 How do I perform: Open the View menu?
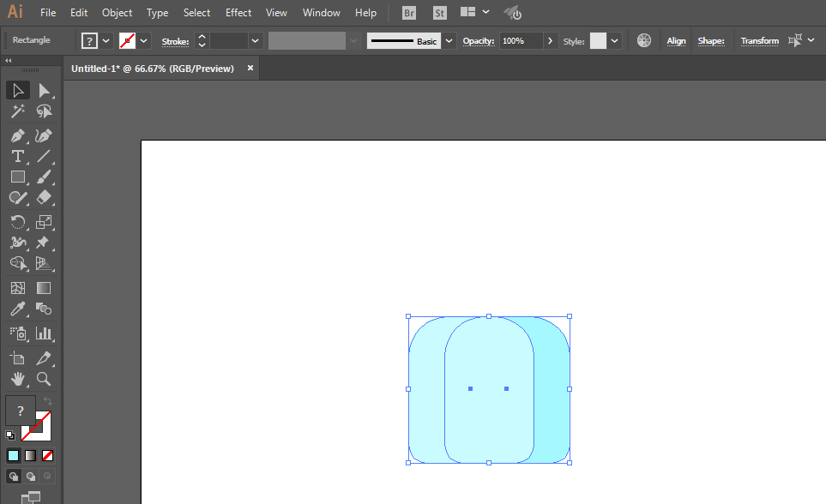tap(276, 13)
